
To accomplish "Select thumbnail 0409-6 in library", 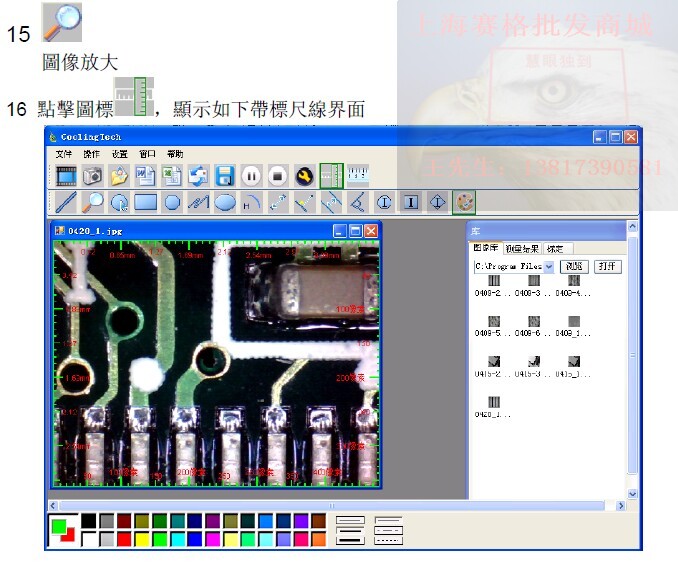I will coord(533,327).
